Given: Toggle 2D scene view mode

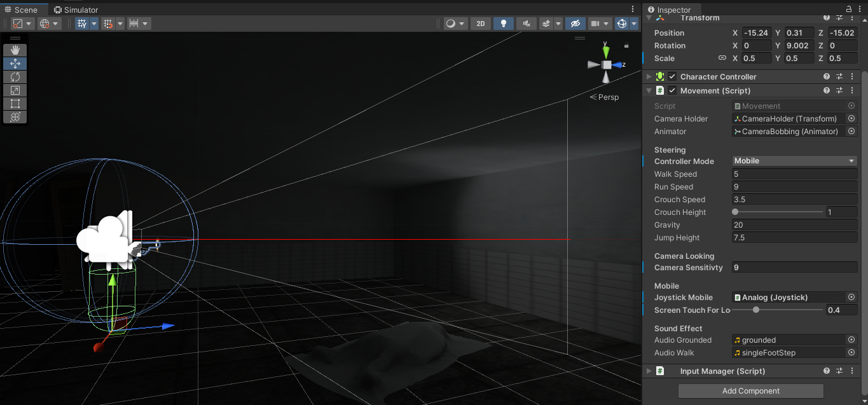Looking at the screenshot, I should [x=481, y=24].
